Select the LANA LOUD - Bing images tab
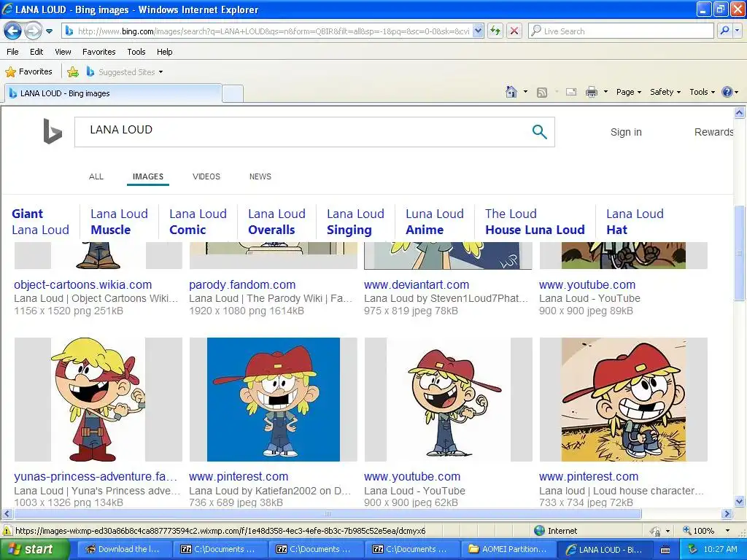The width and height of the screenshot is (747, 560). tap(113, 93)
